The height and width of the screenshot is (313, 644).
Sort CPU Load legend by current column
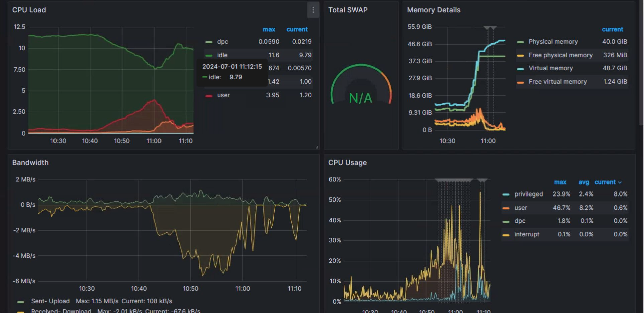point(297,29)
